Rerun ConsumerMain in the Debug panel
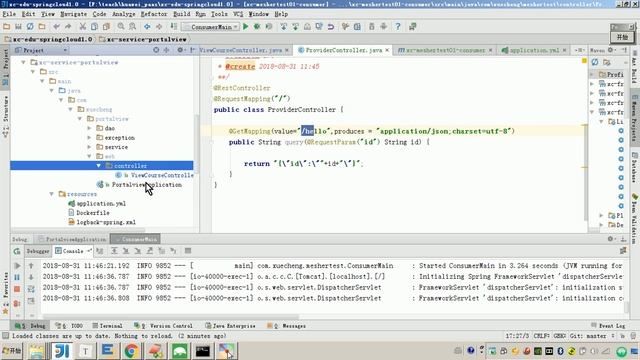 point(17,251)
